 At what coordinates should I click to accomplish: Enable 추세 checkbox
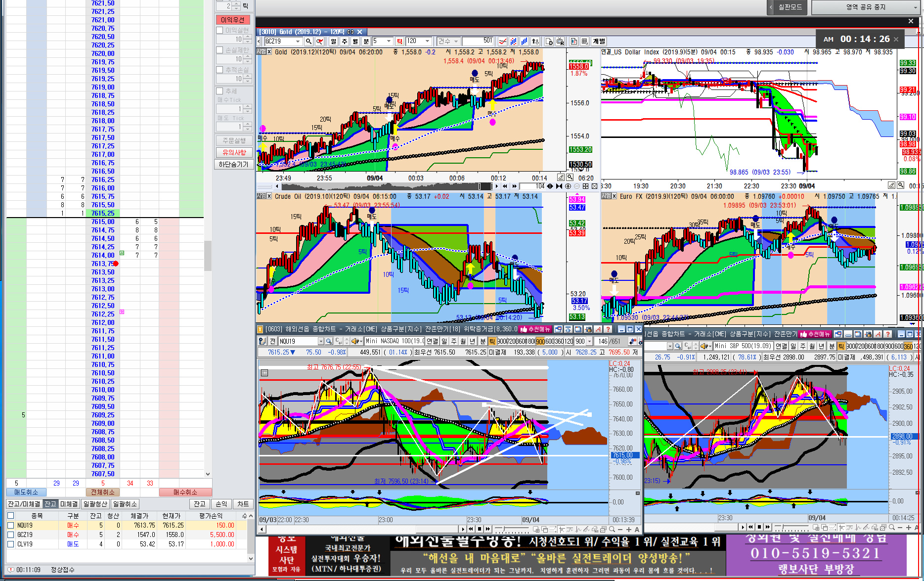coord(220,91)
